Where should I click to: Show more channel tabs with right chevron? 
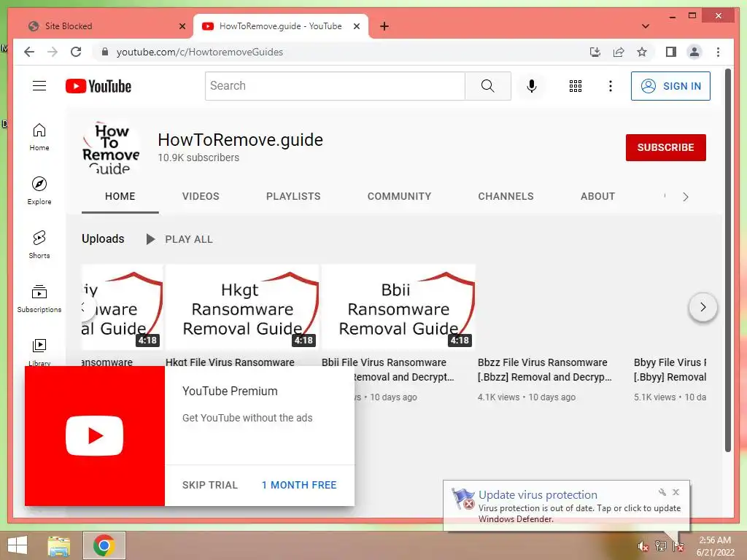tap(685, 197)
